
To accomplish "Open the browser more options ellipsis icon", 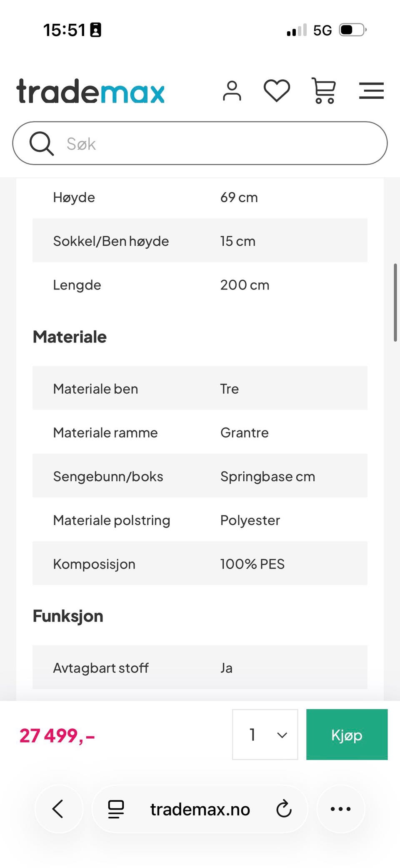I will point(340,808).
